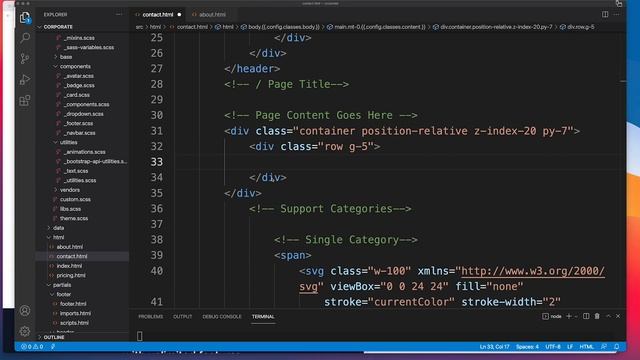Open the Explorer view in activity bar
The height and width of the screenshot is (360, 640).
pyautogui.click(x=25, y=18)
